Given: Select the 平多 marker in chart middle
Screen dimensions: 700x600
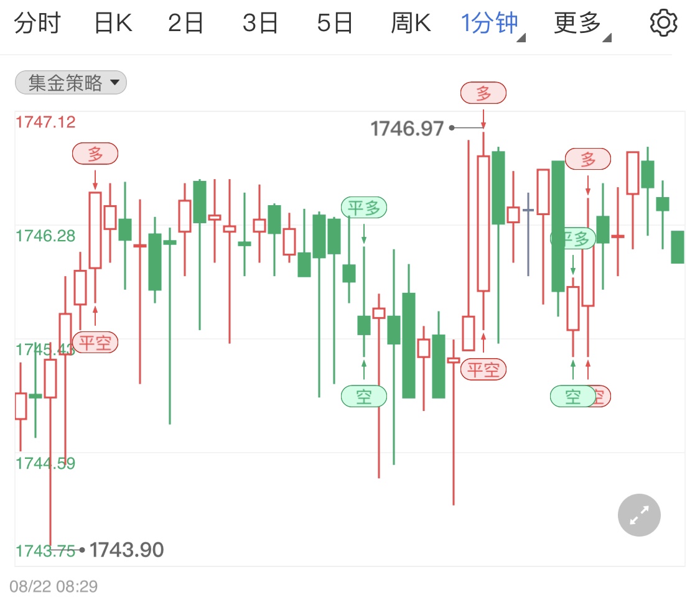Looking at the screenshot, I should click(364, 207).
